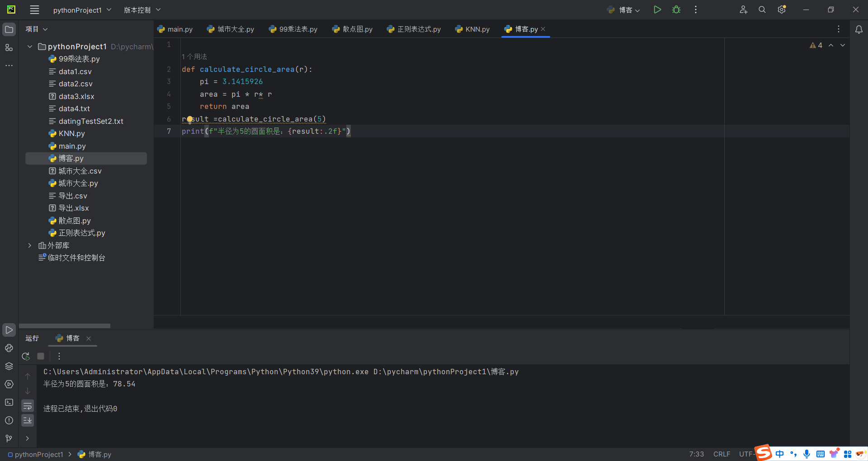Click 7:33 cursor position indicator
This screenshot has width=868, height=461.
[697, 454]
